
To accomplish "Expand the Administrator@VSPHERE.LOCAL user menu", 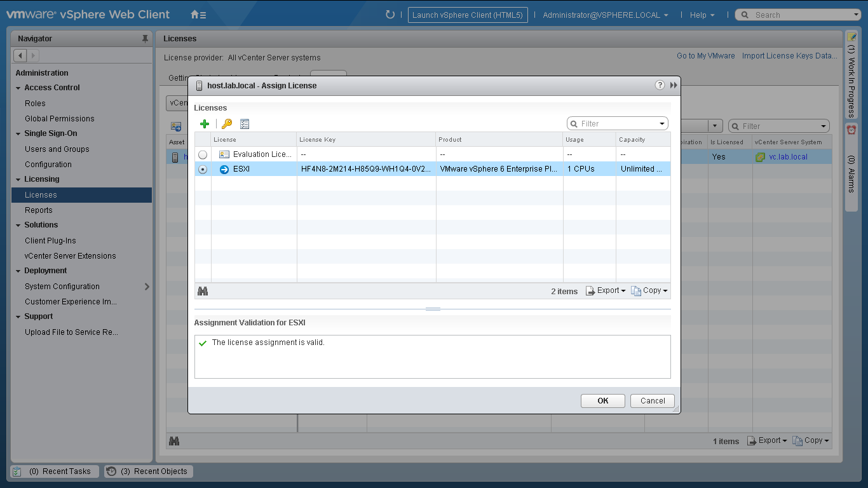I will [605, 15].
